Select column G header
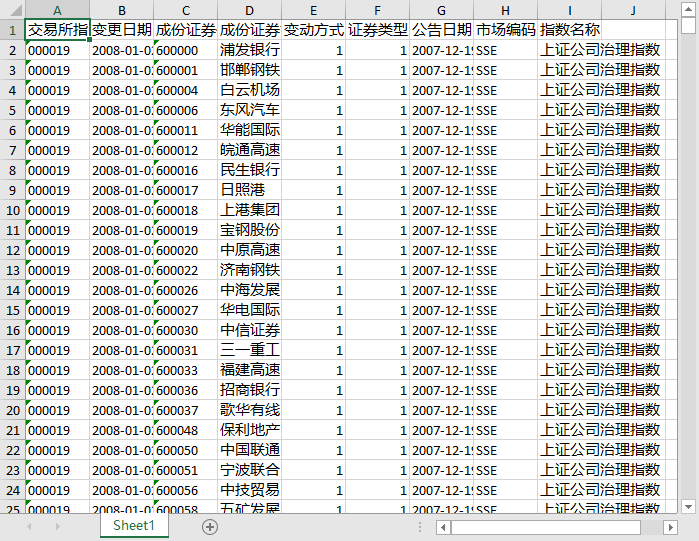This screenshot has height=541, width=699. (x=441, y=10)
